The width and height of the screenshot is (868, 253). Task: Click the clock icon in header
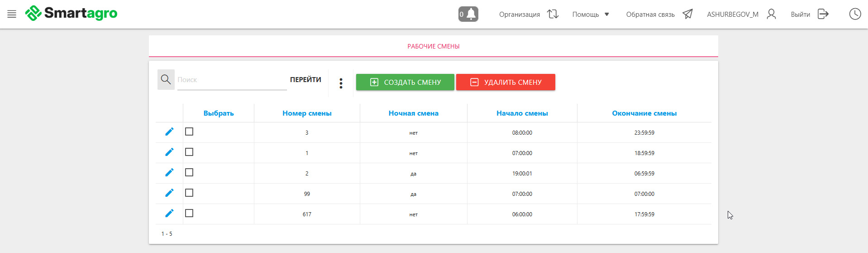coord(854,14)
